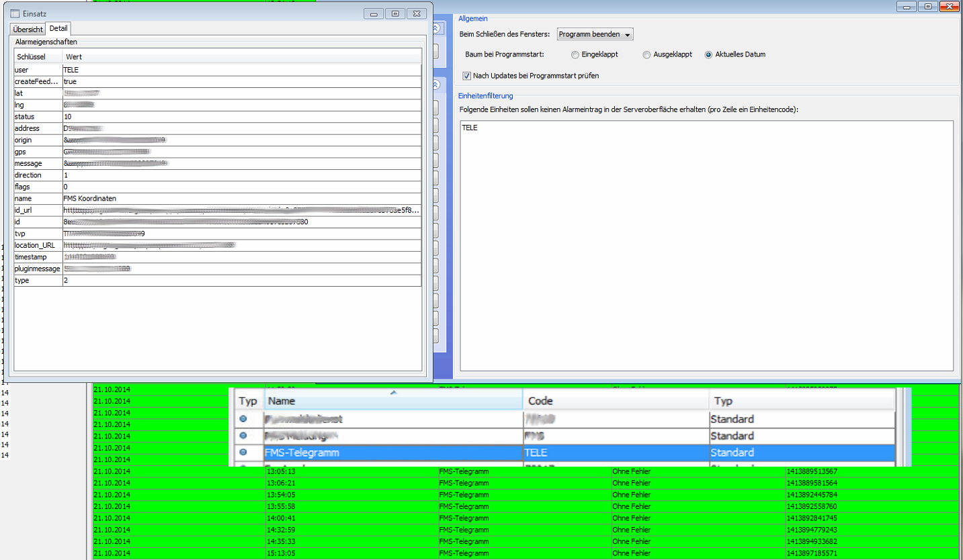Screen dimensions: 963x560
Task: Uncheck Nach Updates bei Programmstart prüfen
Action: tap(467, 76)
